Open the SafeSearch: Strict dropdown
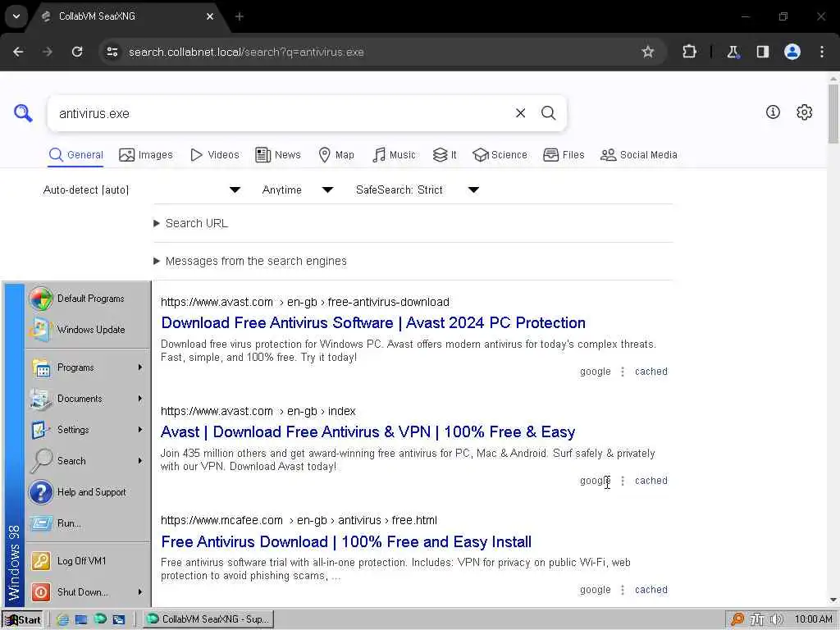 418,189
